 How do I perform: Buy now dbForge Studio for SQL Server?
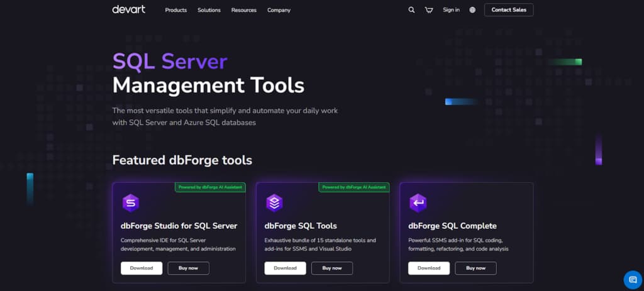pos(188,268)
